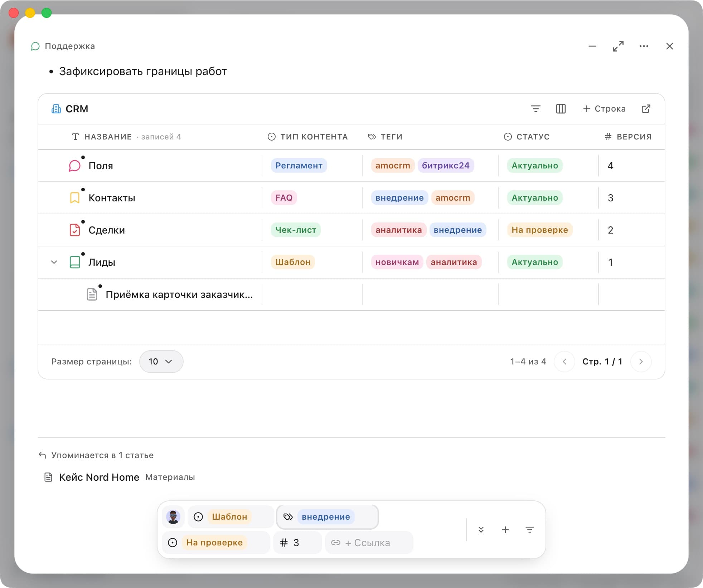Image resolution: width=703 pixels, height=588 pixels.
Task: Click the bookmark icon of Контакты
Action: 74,198
